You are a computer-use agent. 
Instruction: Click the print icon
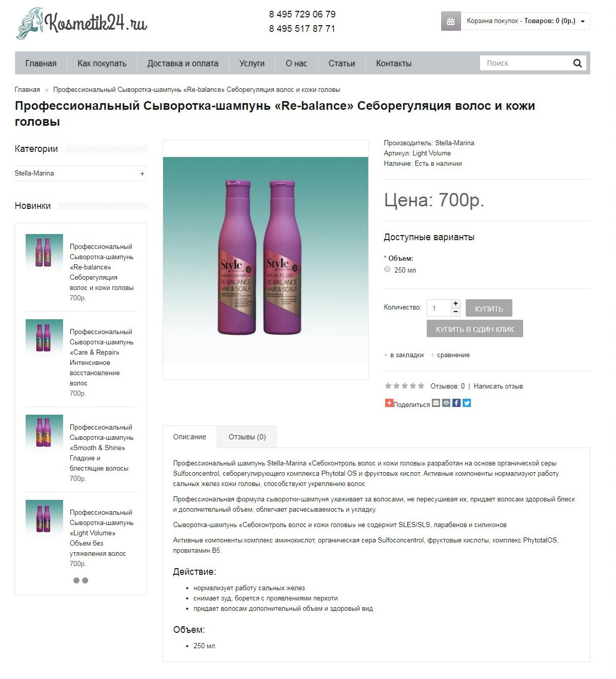pos(446,403)
